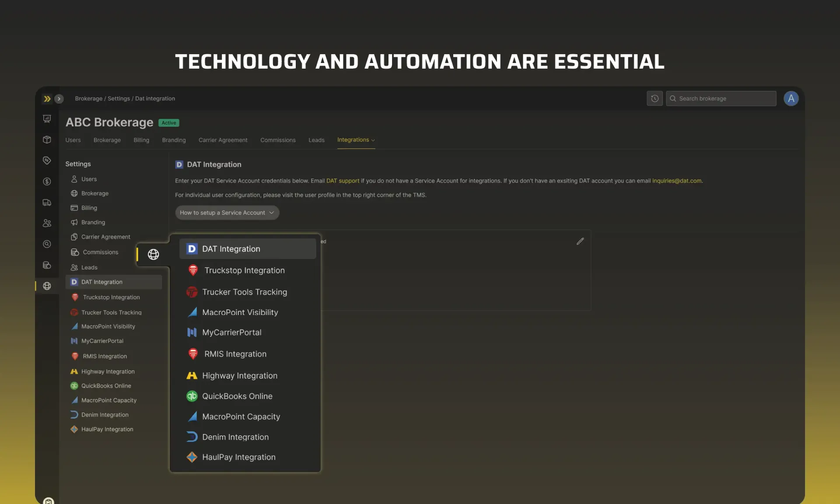Click the inquiries@dat.com email link
This screenshot has height=504, width=840.
pyautogui.click(x=677, y=181)
